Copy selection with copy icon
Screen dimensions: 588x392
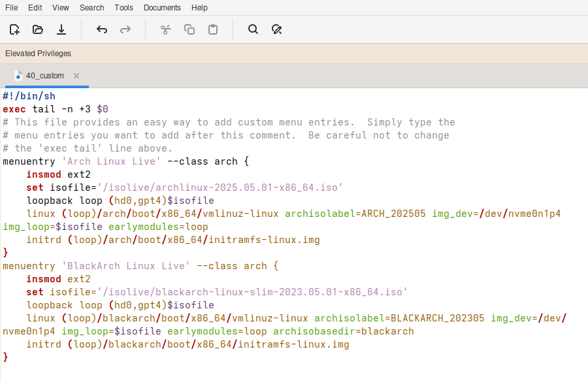(189, 29)
